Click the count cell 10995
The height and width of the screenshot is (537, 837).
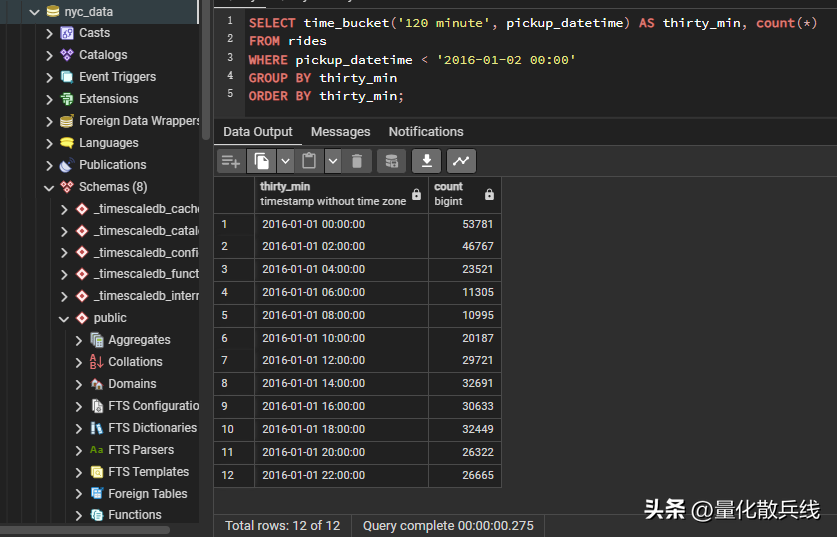click(465, 315)
